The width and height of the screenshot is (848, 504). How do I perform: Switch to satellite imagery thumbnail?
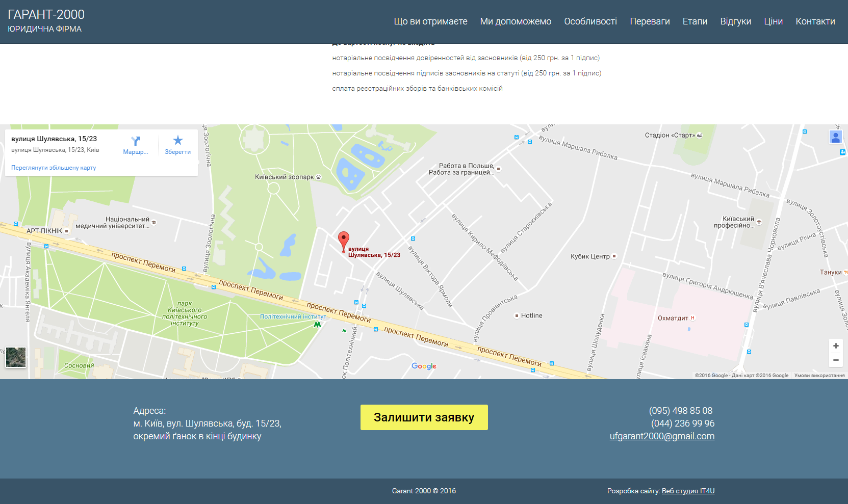16,357
